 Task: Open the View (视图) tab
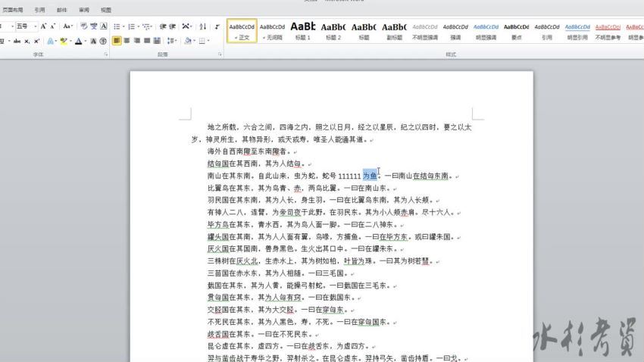coord(106,10)
